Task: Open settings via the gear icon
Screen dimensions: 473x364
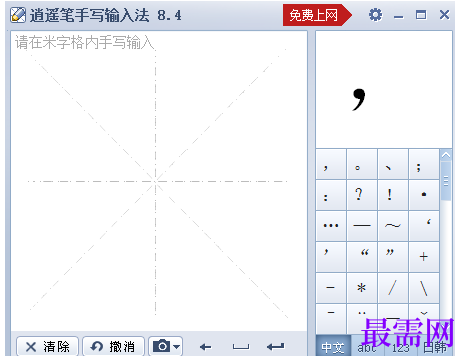Action: (376, 15)
